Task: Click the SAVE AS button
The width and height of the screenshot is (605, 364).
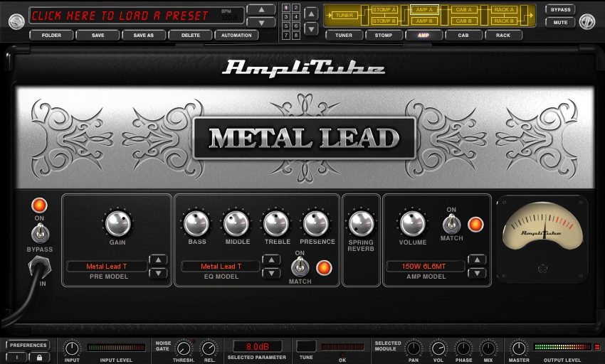Action: [144, 35]
